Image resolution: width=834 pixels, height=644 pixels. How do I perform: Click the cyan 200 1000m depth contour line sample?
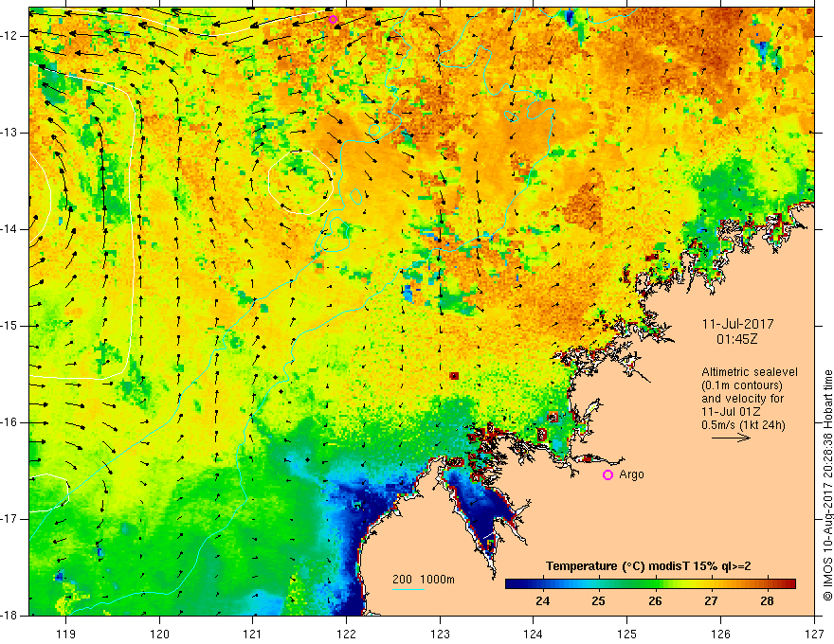[408, 589]
